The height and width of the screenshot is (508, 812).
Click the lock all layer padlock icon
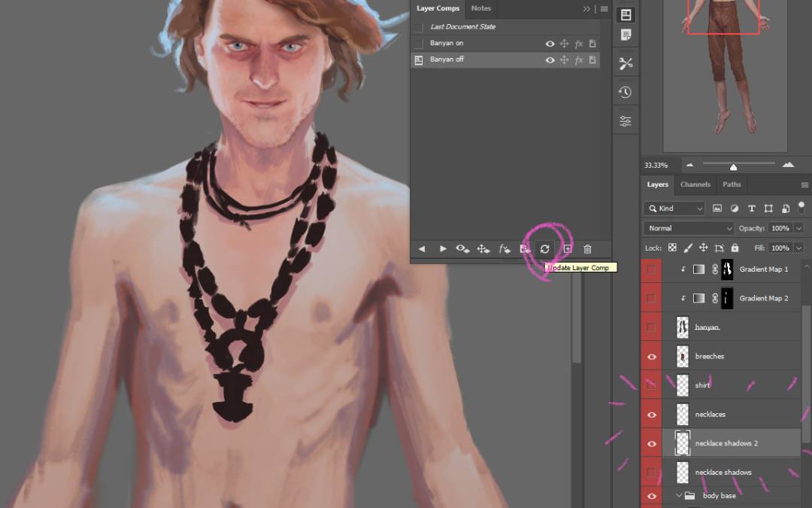pyautogui.click(x=735, y=248)
